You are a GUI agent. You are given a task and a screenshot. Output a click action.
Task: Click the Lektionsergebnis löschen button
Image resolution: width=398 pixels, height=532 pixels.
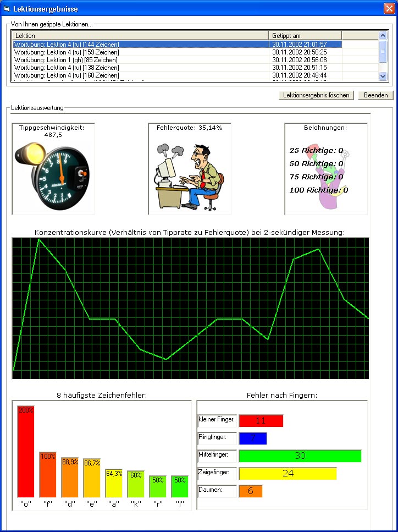(x=316, y=95)
